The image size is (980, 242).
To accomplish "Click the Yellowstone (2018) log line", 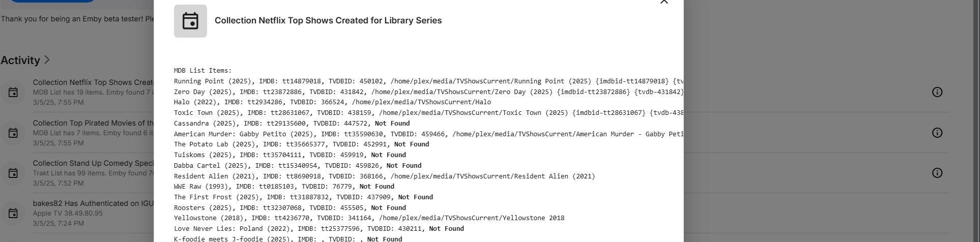I will point(369,218).
